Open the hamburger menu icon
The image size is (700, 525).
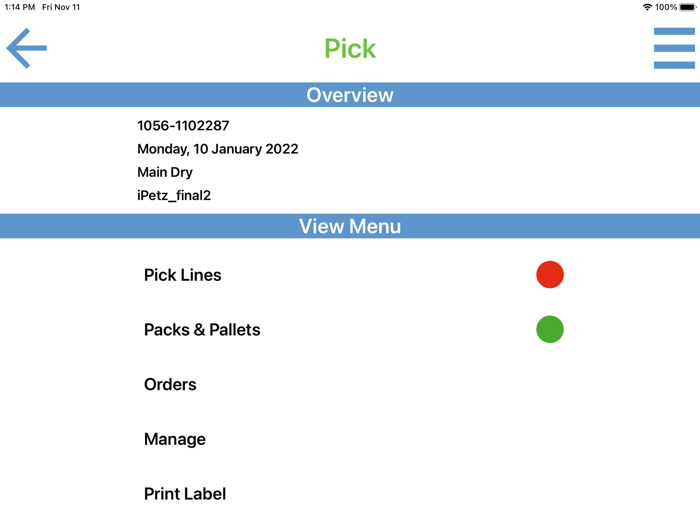tap(674, 48)
